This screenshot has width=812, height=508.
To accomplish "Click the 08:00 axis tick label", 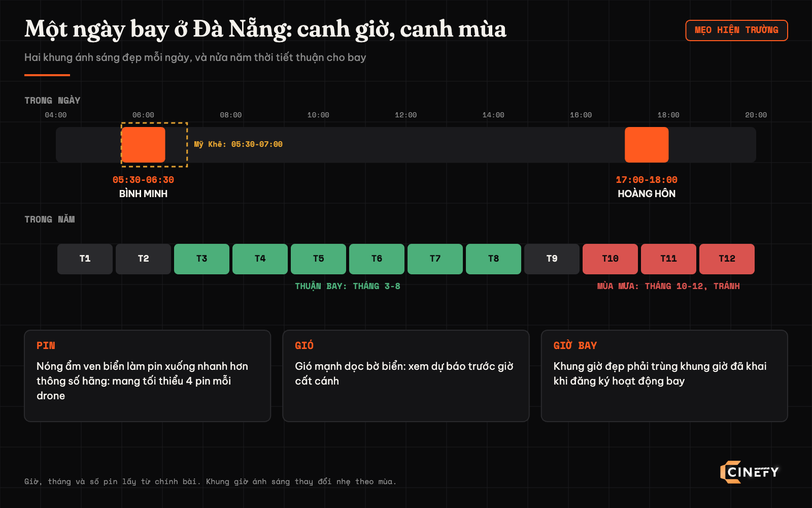I will pos(231,115).
